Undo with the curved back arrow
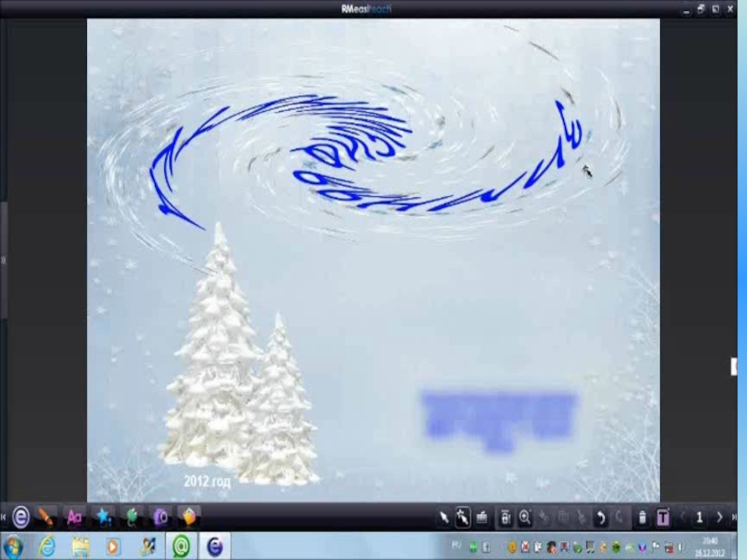Screen dimensions: 747x560 pos(600,518)
